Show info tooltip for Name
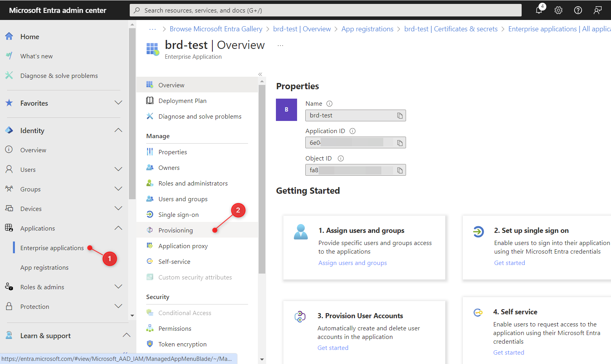611x364 pixels. click(x=330, y=104)
